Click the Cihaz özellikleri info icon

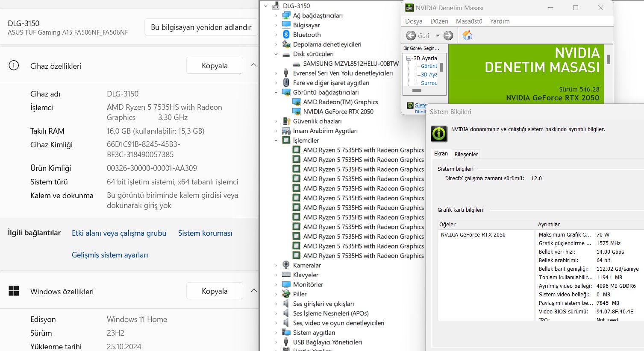[x=14, y=65]
